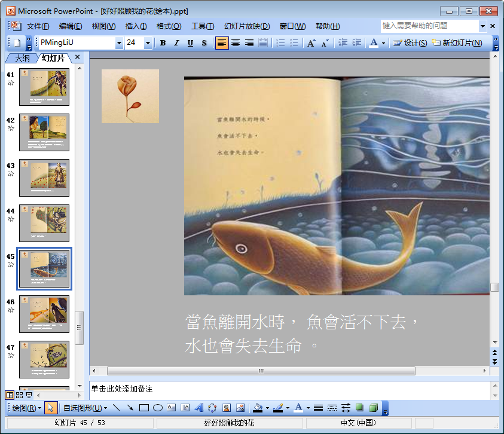Open the 幻灯片放映 Slide Show menu
The width and height of the screenshot is (504, 434).
pos(247,26)
